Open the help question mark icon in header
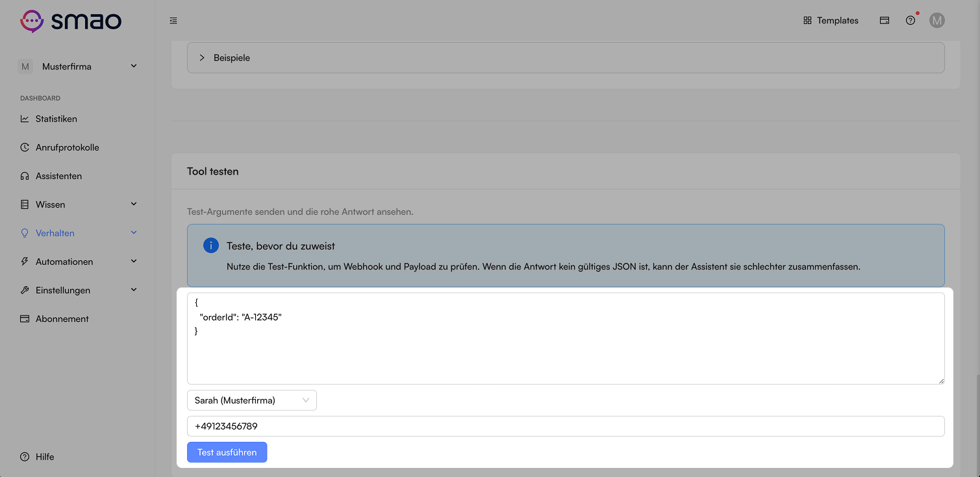This screenshot has height=477, width=980. coord(910,21)
